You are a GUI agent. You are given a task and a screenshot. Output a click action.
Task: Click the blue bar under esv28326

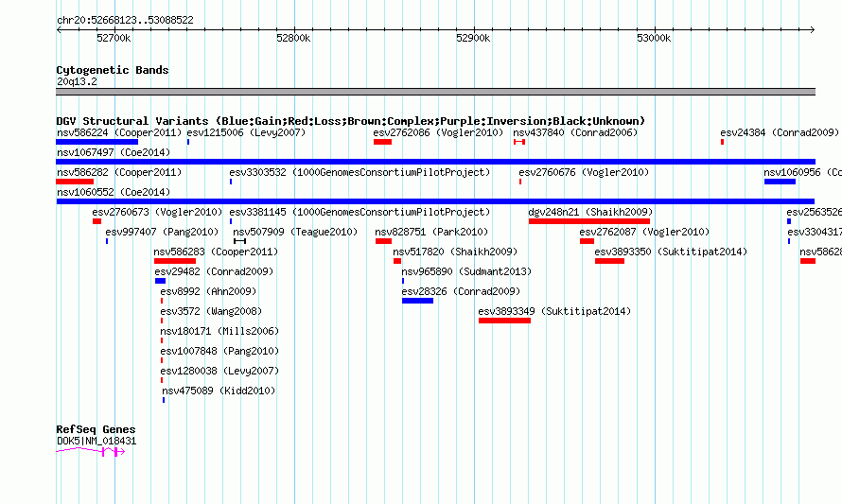point(417,301)
